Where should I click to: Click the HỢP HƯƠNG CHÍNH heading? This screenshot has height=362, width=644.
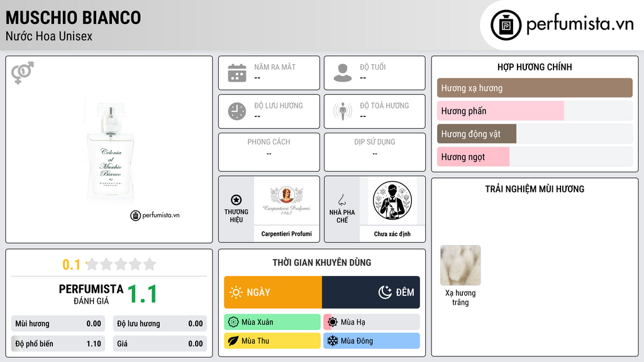(535, 67)
